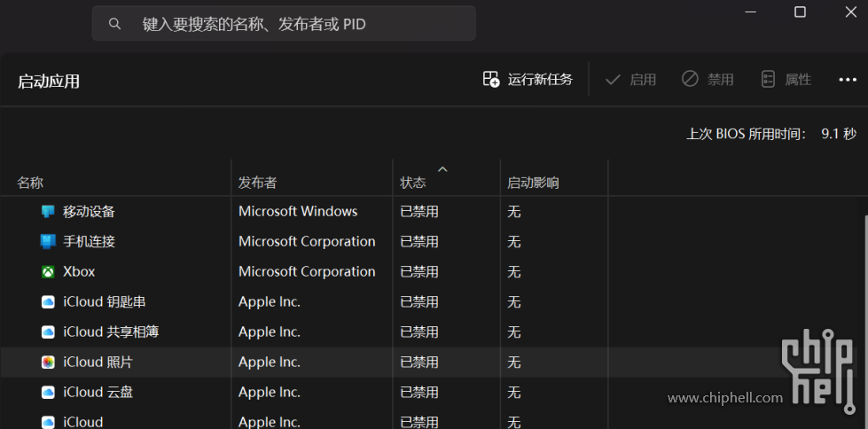868x429 pixels.
Task: Select the iCloud 钥匙串 row name
Action: coord(105,301)
